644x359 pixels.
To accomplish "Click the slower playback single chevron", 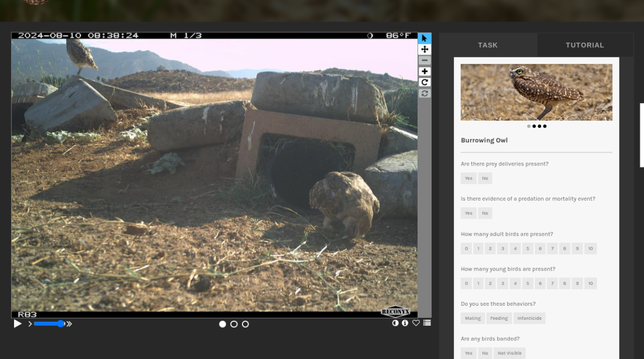I will (30, 324).
